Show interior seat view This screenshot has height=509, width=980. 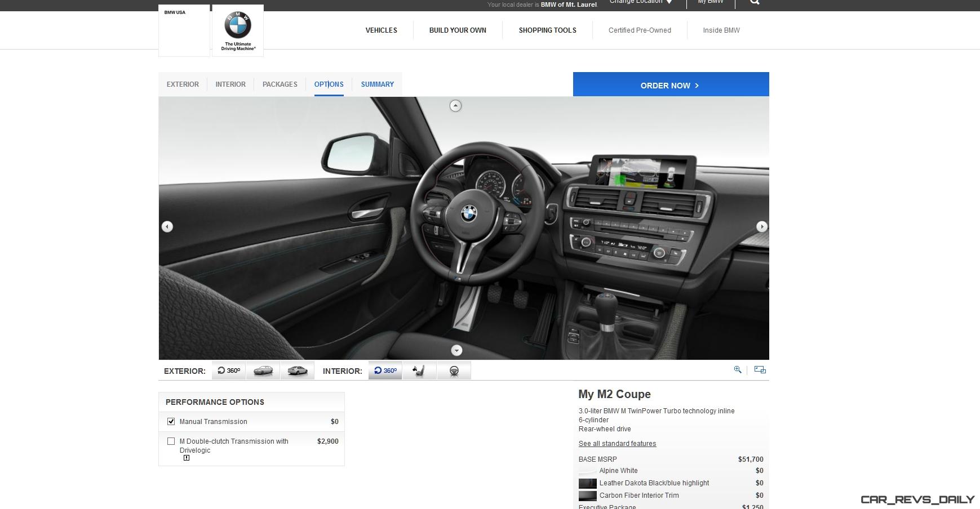[420, 370]
